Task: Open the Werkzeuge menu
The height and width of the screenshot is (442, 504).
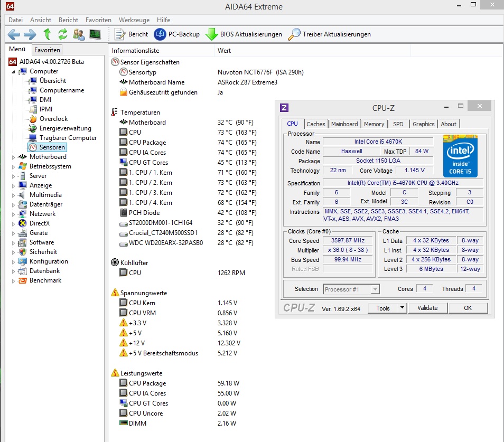Action: [x=134, y=20]
